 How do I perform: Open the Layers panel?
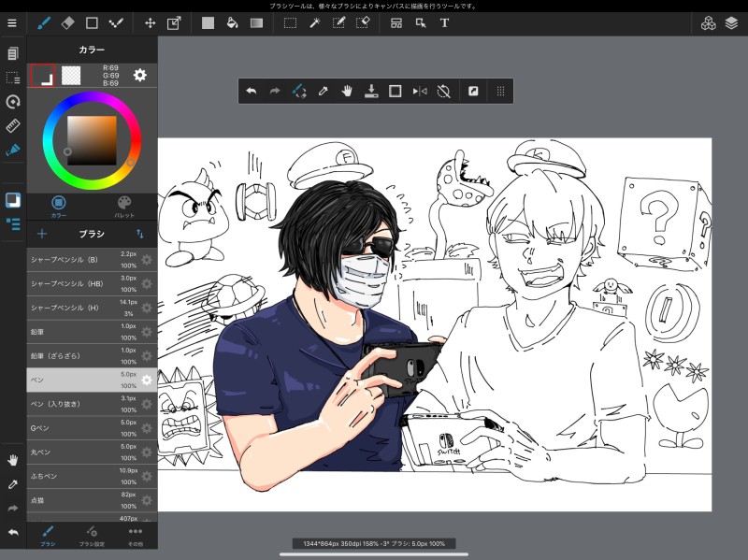tap(731, 22)
